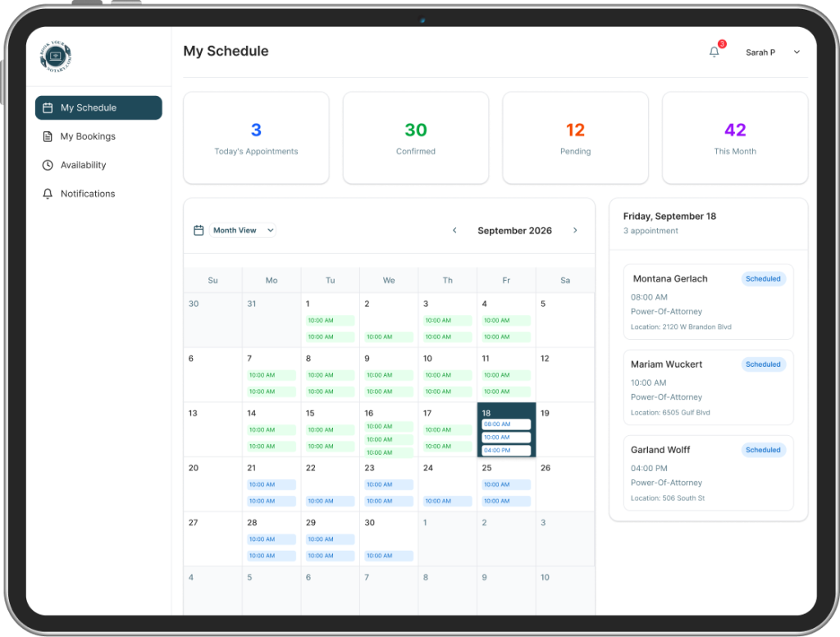Click the My Schedule page title
The image size is (840, 637).
pos(226,51)
